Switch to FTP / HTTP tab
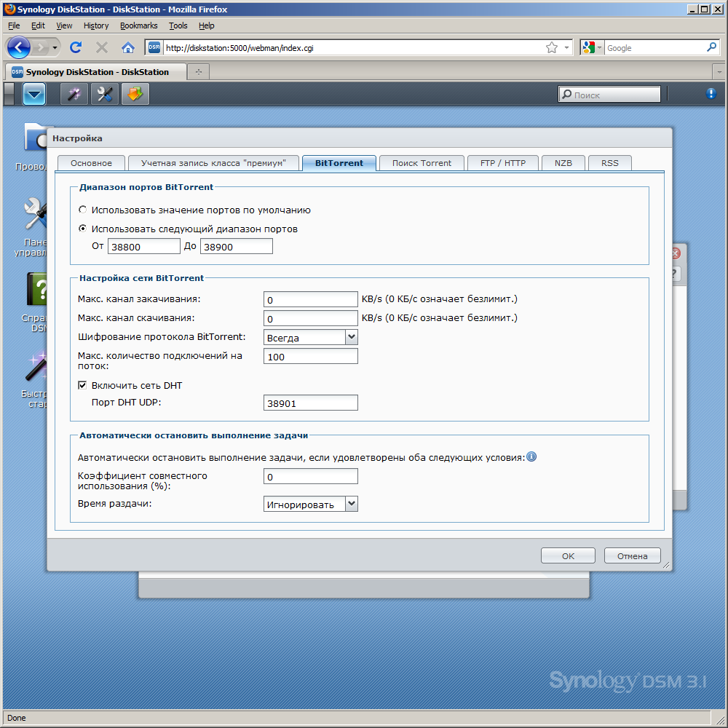 pos(503,163)
